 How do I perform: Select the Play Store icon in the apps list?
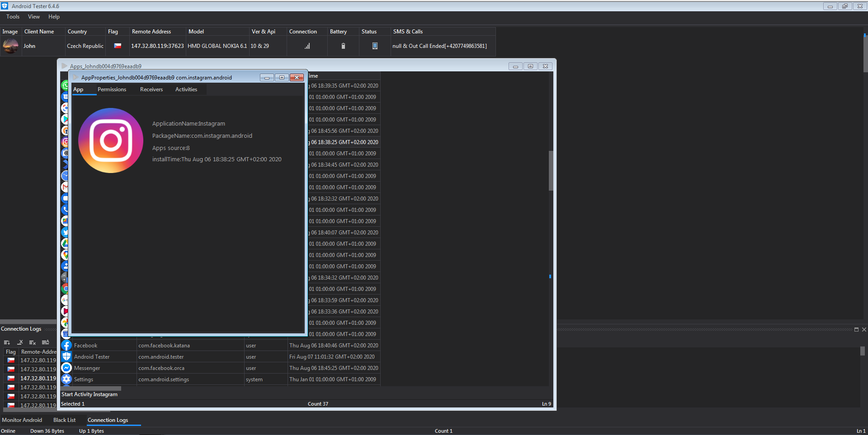click(65, 119)
